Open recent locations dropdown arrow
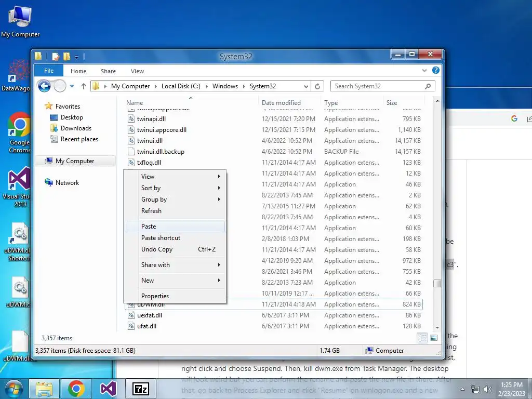The image size is (532, 399). pos(72,86)
